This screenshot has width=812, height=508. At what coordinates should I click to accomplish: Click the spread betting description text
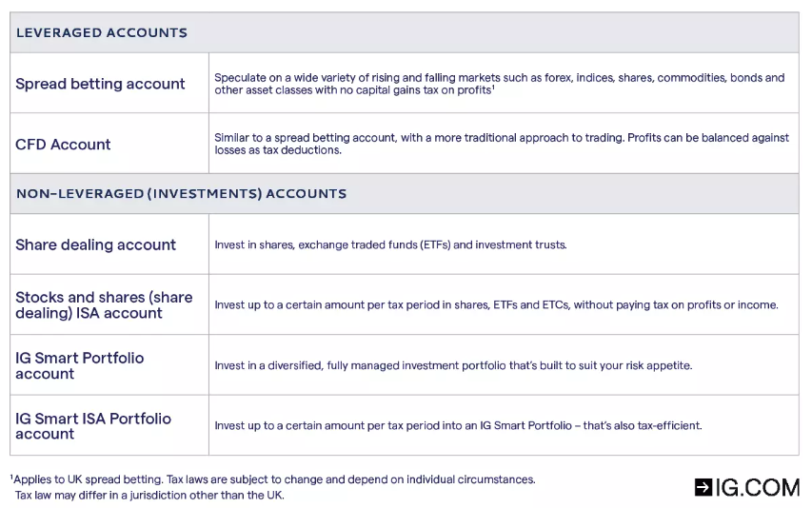(499, 84)
